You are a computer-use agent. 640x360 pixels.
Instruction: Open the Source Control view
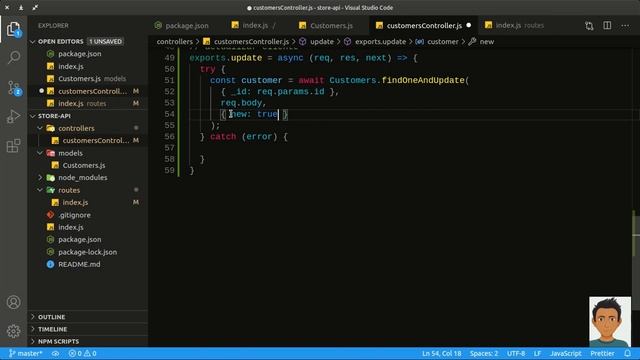coord(13,87)
